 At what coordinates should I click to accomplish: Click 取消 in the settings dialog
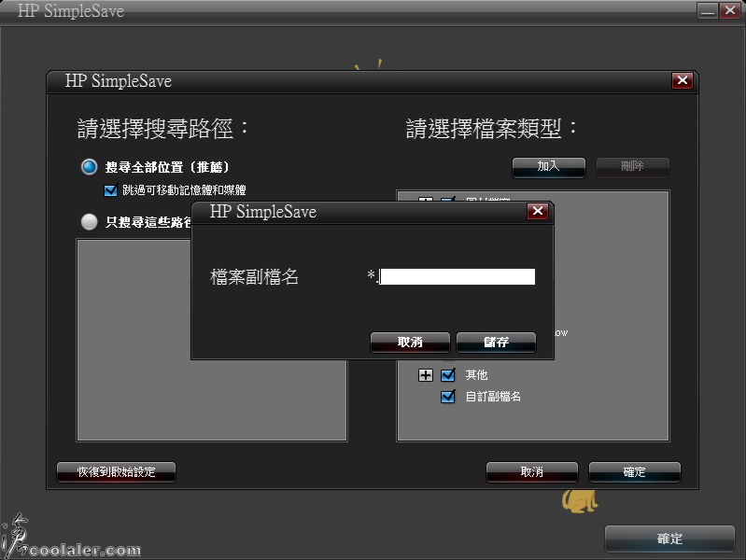click(x=532, y=472)
